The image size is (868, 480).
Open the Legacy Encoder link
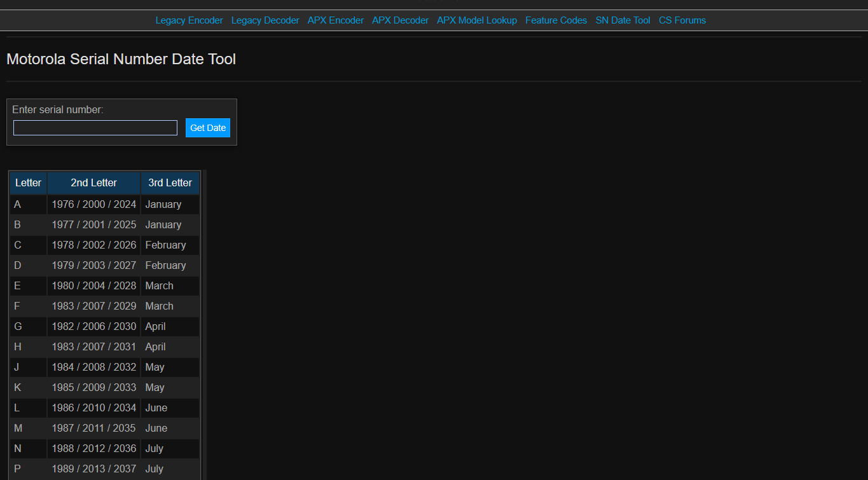coord(189,20)
